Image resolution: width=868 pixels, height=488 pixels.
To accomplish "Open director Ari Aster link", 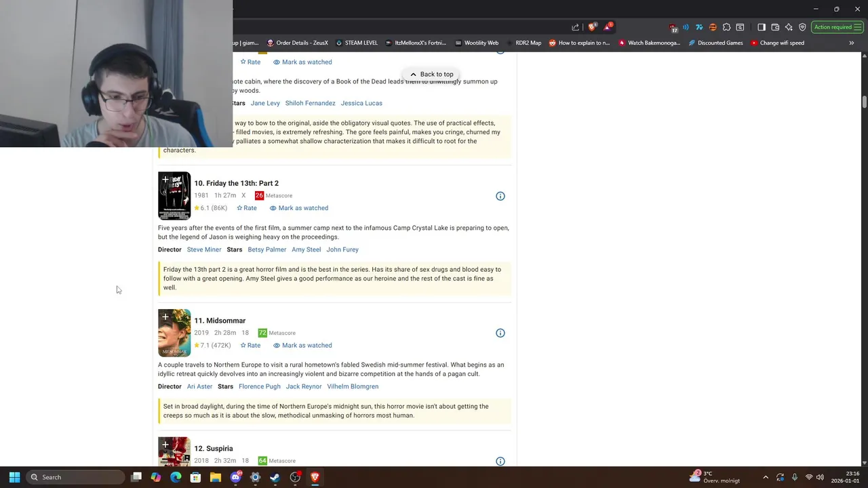I will [x=199, y=386].
